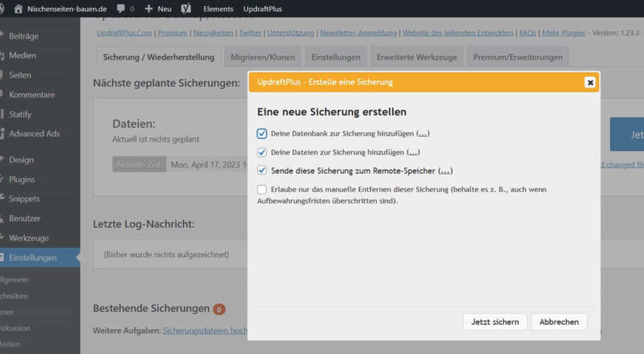This screenshot has width=644, height=354.
Task: Open the 'Erweiterte Werkzeuge' tab
Action: [x=416, y=57]
